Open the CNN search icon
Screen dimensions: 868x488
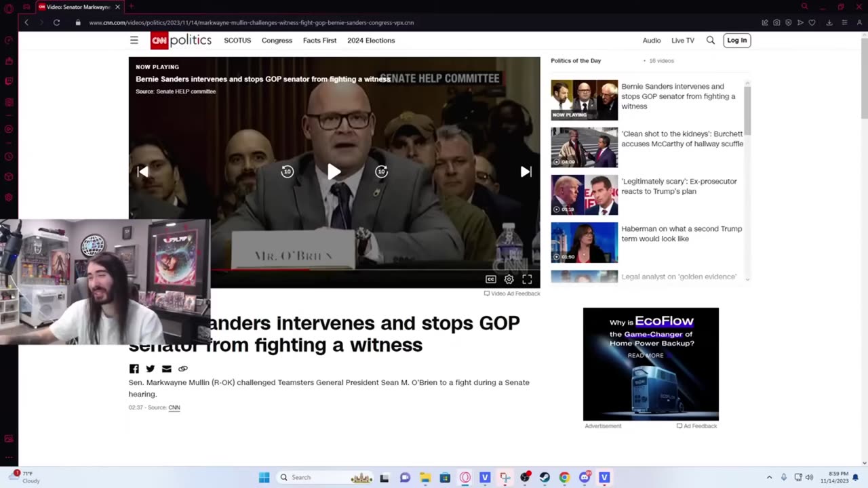(x=711, y=40)
